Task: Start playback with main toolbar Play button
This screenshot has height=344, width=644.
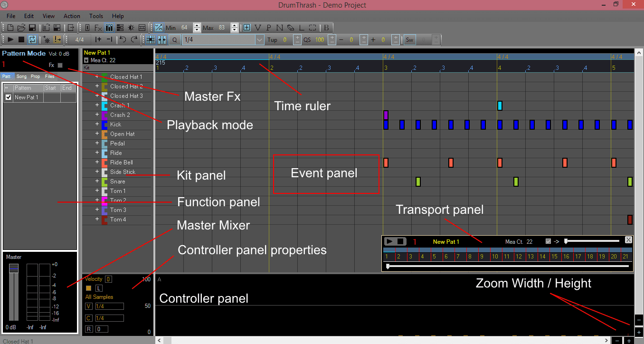Action: [x=10, y=39]
